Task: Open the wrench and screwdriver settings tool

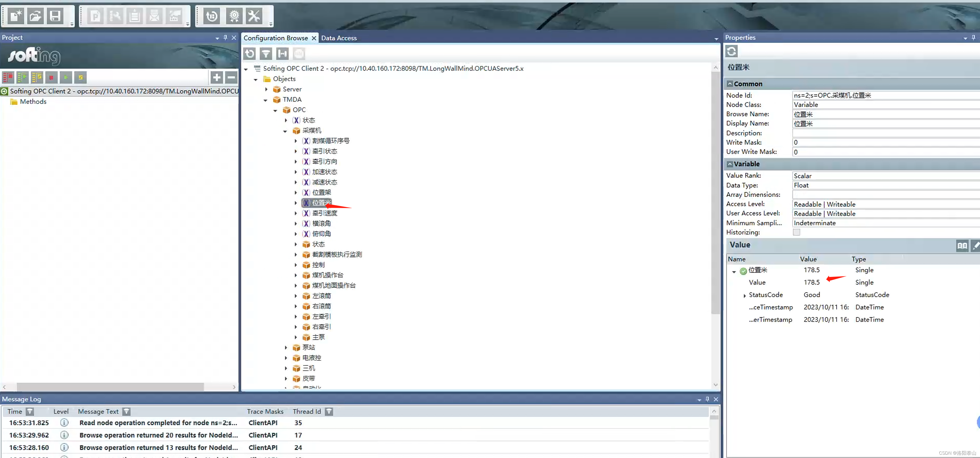Action: 254,16
